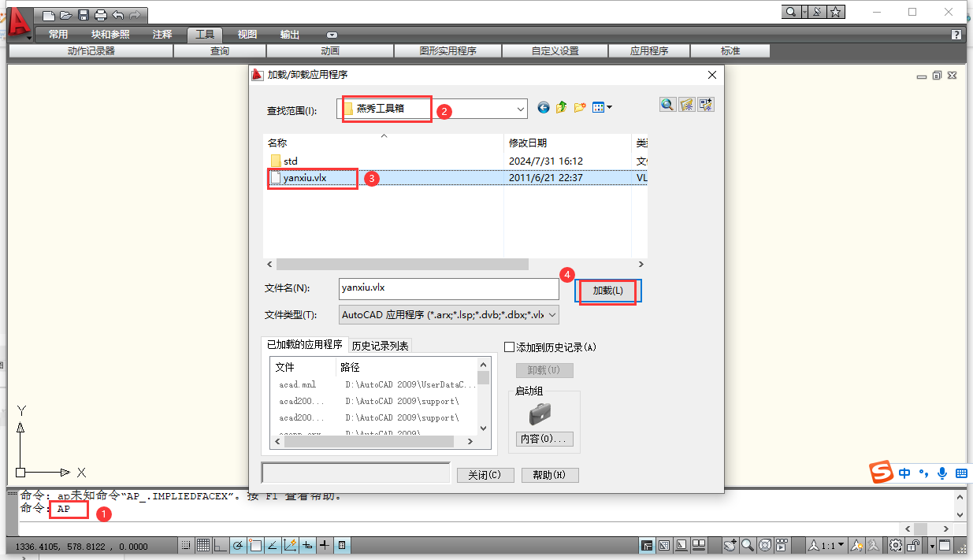This screenshot has height=560, width=973.
Task: Click the Save icon in quick access toolbar
Action: tap(83, 14)
